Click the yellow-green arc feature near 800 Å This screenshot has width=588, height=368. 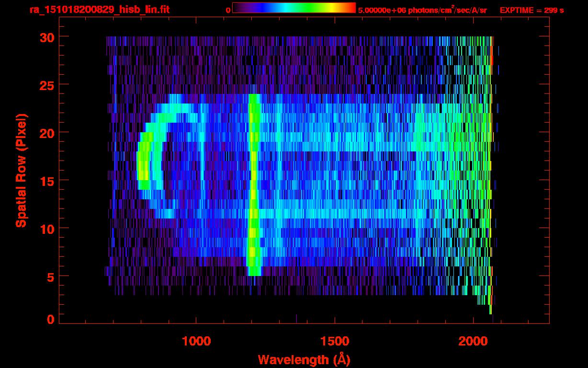pyautogui.click(x=144, y=161)
